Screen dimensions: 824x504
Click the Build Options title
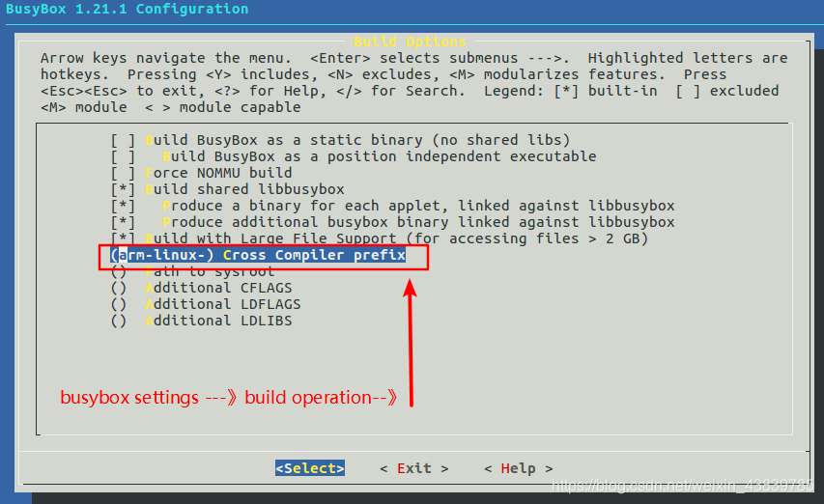[410, 42]
